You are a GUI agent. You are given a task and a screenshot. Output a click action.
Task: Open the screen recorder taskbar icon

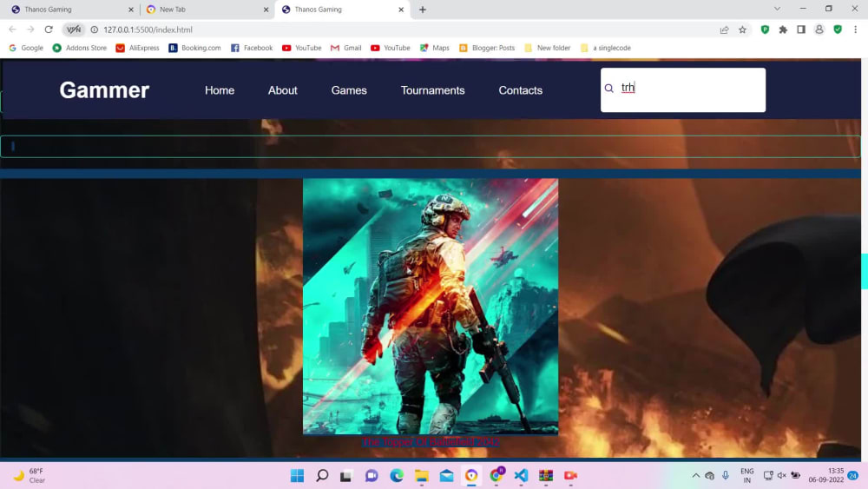571,476
